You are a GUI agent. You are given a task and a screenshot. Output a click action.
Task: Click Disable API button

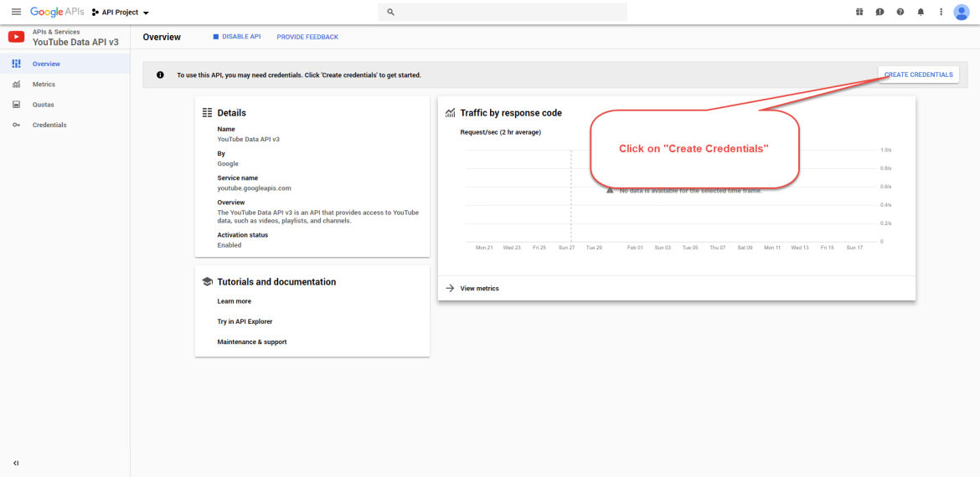pyautogui.click(x=236, y=37)
